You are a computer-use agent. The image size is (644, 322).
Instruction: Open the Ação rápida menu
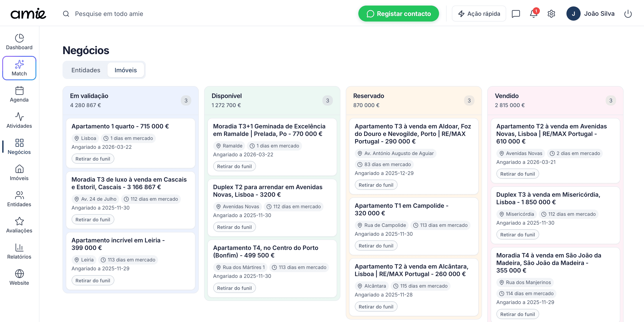click(479, 14)
